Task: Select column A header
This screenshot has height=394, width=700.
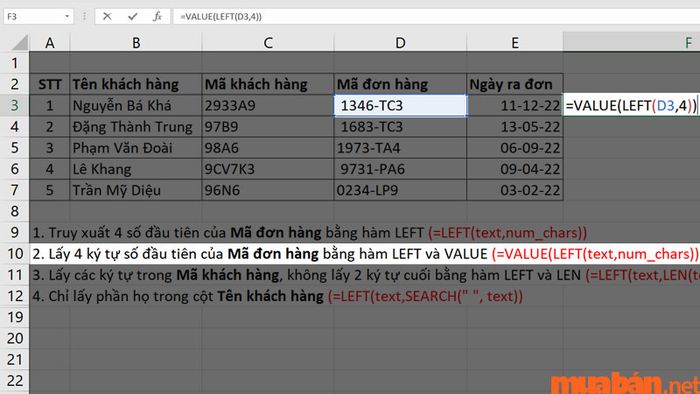Action: 50,43
